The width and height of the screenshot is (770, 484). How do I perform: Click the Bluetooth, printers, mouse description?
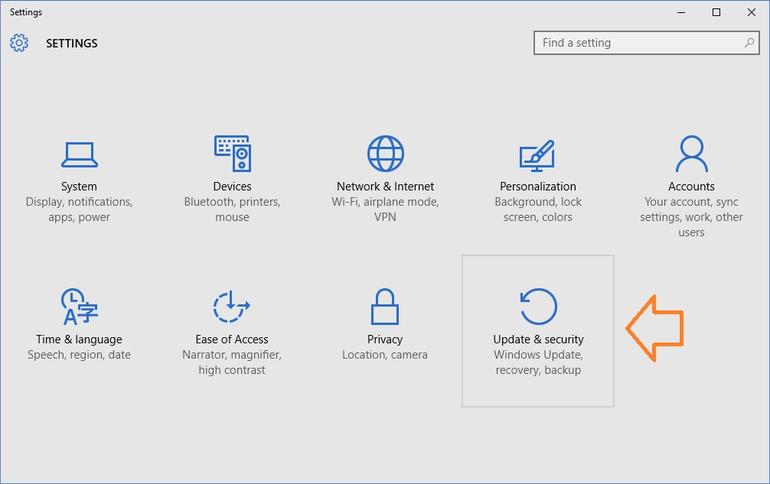232,209
